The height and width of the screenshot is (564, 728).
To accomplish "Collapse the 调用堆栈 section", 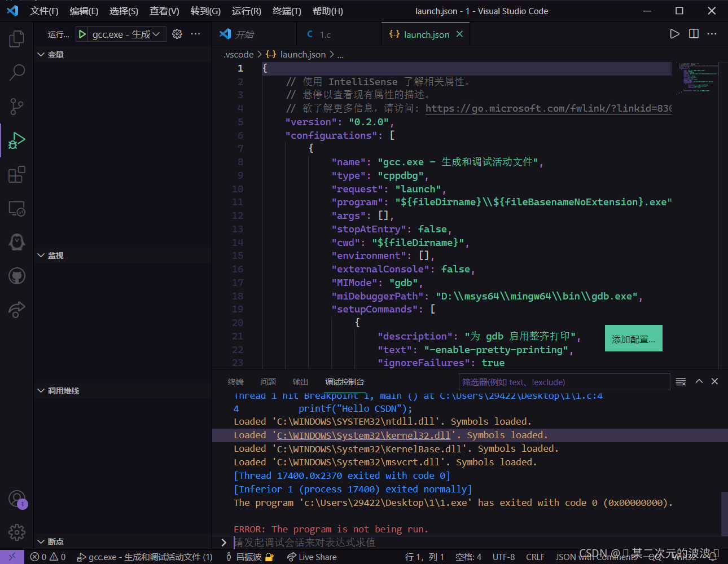I will [x=58, y=391].
